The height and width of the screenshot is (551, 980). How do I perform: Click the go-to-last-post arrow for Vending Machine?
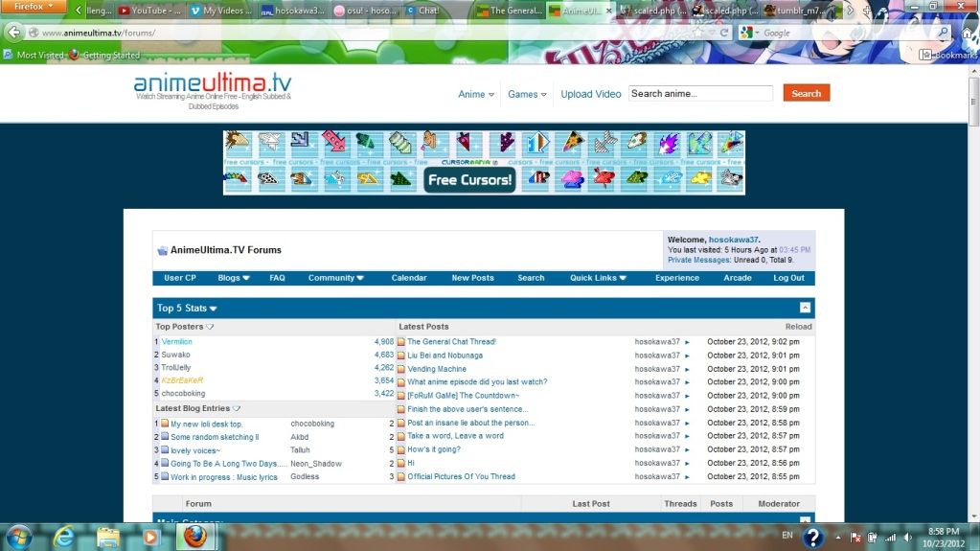click(687, 369)
